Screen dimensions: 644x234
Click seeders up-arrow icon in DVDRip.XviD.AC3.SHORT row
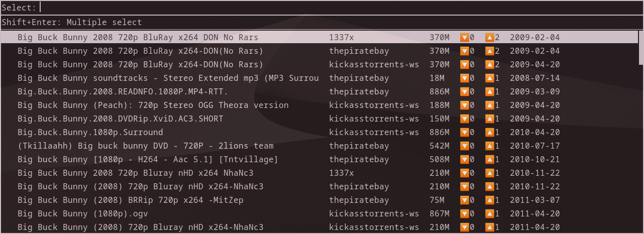tap(490, 119)
